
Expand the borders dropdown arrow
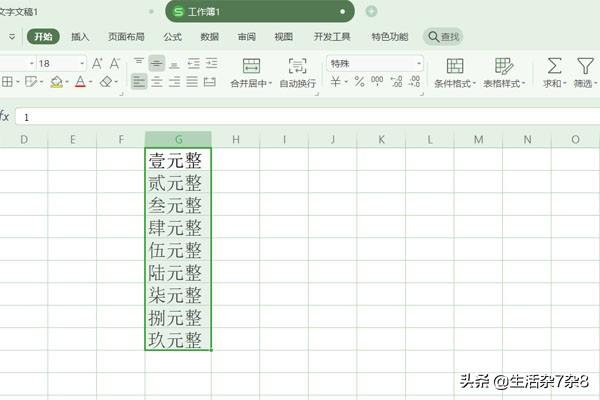pos(18,82)
